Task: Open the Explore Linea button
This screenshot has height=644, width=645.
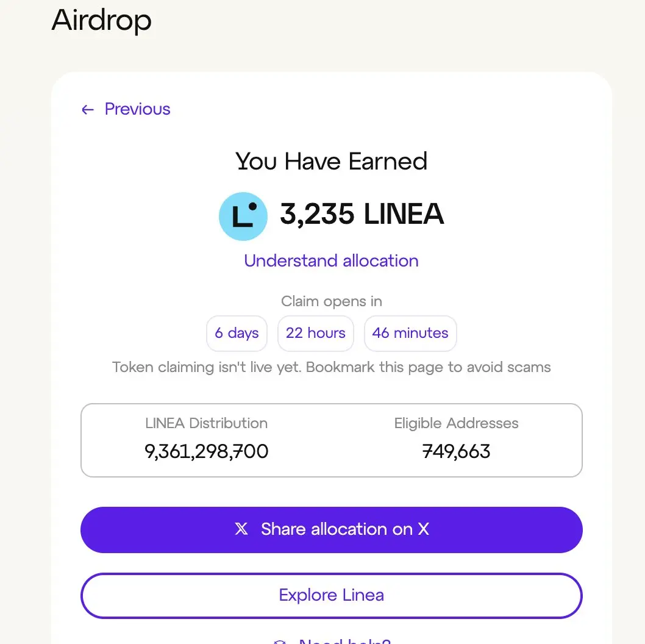Action: pos(331,595)
